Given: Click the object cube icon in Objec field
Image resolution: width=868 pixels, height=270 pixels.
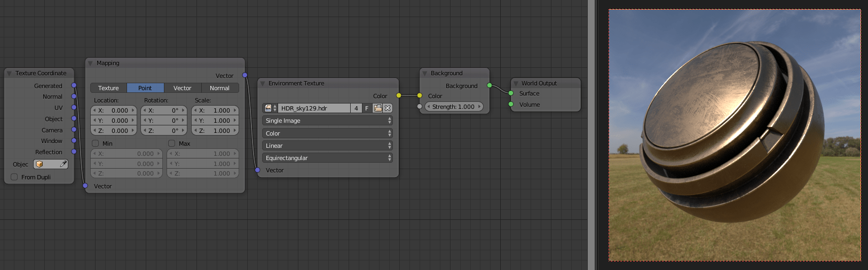Looking at the screenshot, I should [x=40, y=164].
